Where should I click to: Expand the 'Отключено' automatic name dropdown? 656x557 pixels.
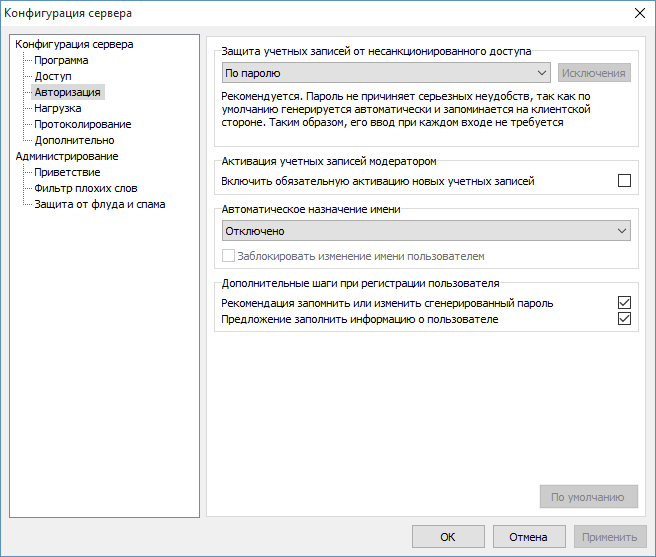(x=426, y=231)
